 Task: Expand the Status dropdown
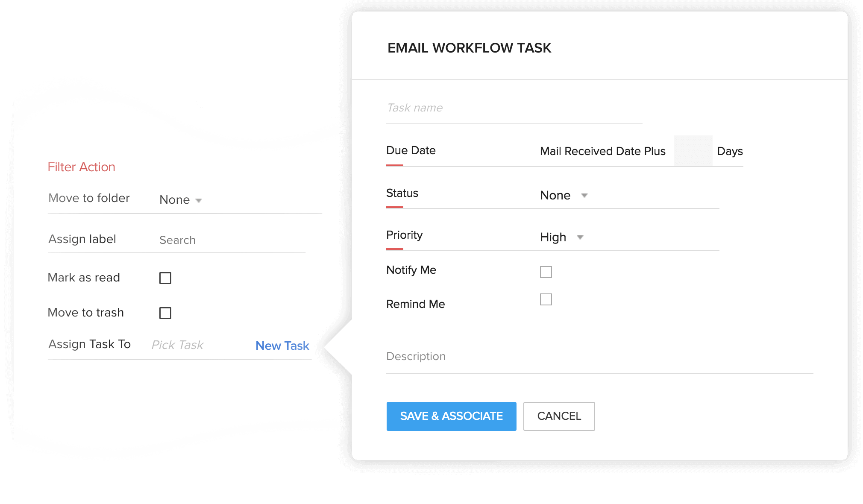pos(585,193)
